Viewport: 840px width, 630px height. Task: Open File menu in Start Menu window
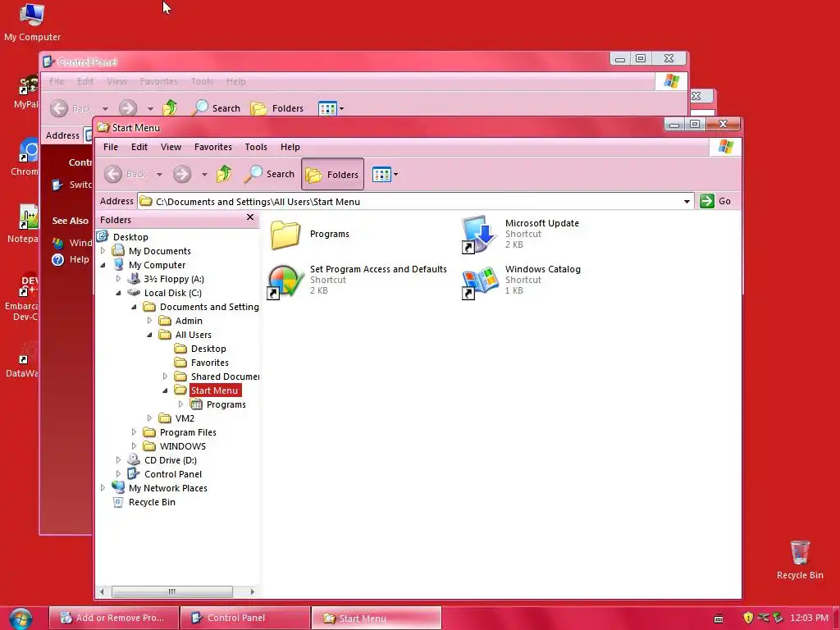pos(111,147)
